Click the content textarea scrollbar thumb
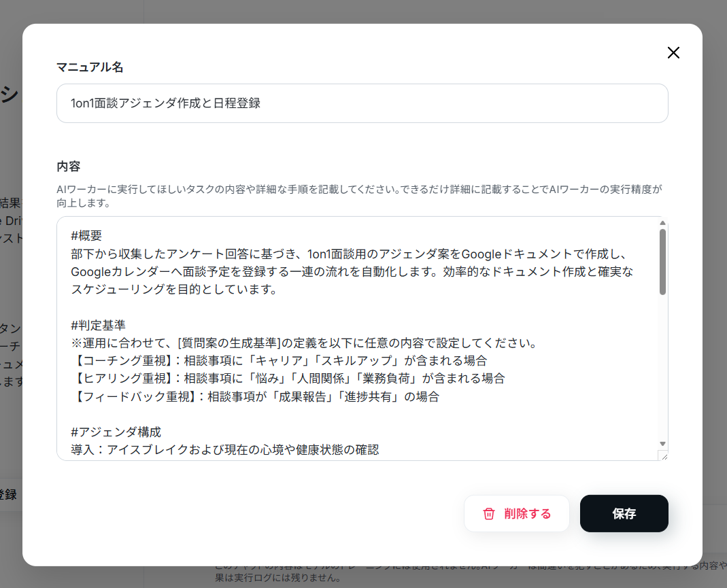Screen dimensions: 727x588 tap(662, 262)
